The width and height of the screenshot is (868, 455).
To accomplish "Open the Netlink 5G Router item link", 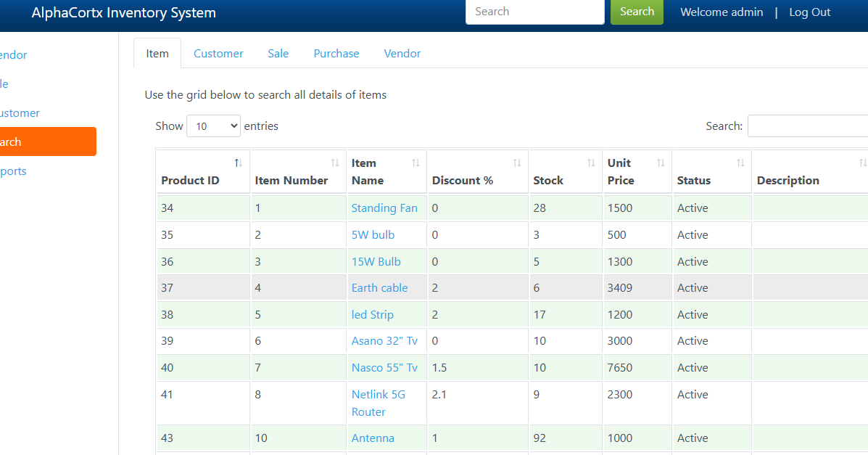I will pyautogui.click(x=378, y=403).
